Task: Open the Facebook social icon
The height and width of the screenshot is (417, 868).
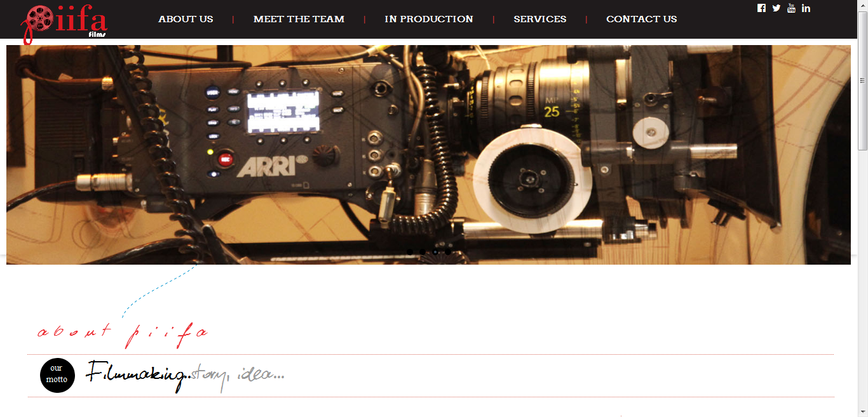Action: point(761,8)
